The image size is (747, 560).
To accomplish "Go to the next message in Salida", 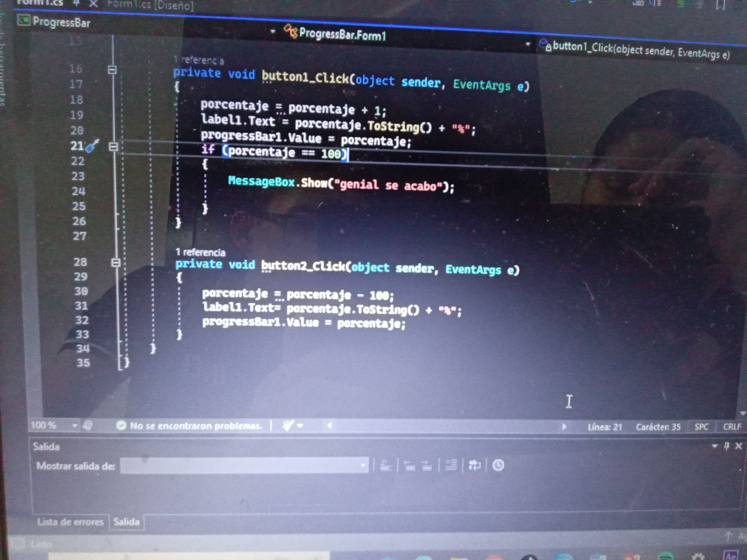I will [427, 466].
